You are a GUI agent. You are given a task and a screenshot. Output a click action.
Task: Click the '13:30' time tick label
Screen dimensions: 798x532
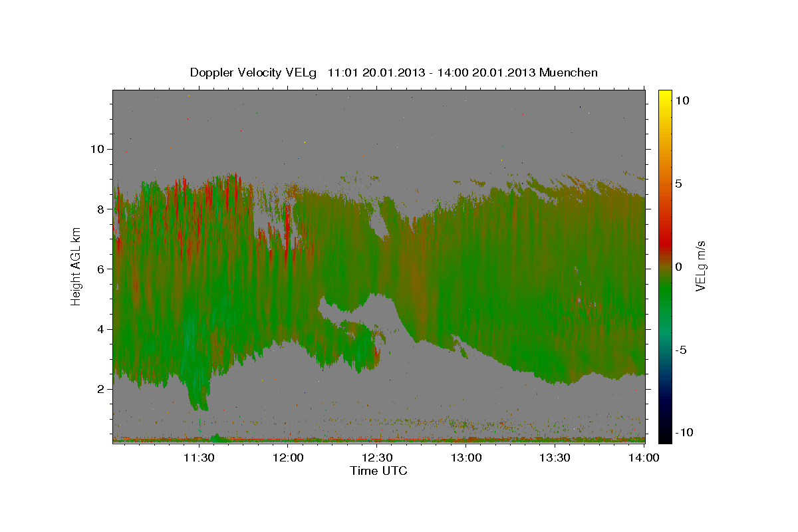555,458
